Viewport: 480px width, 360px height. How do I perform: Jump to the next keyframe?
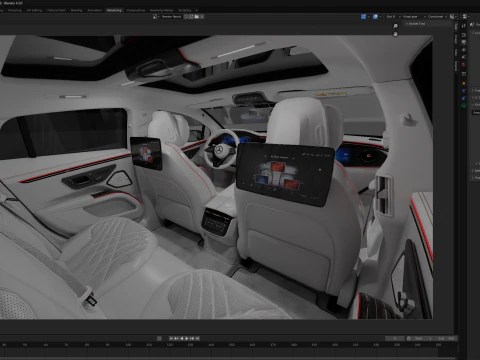coord(192,338)
